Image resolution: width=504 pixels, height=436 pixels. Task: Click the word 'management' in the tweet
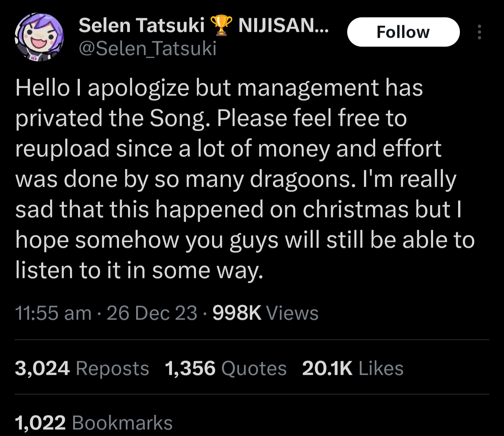pyautogui.click(x=308, y=88)
